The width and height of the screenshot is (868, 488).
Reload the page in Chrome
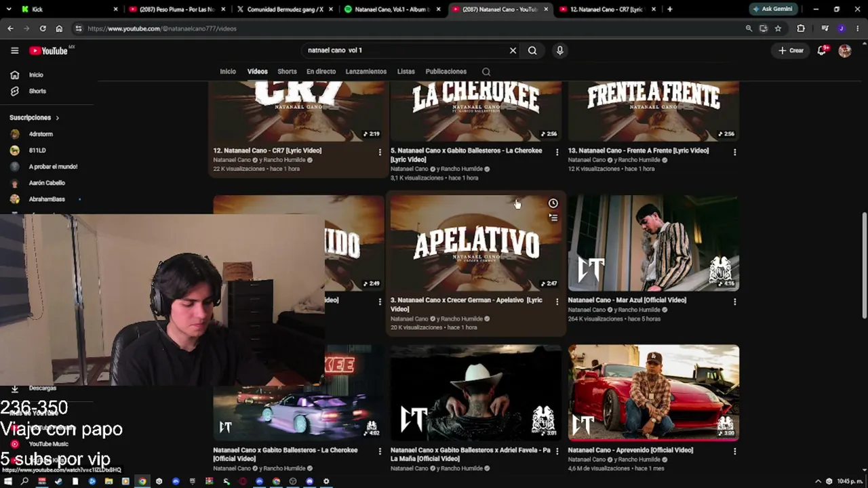pos(43,28)
